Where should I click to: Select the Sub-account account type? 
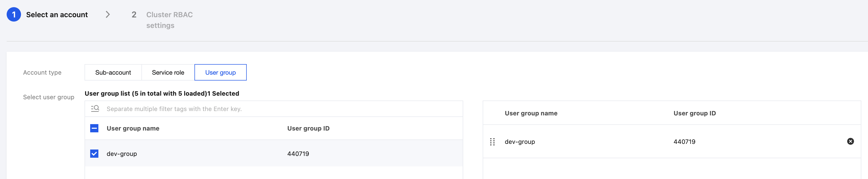point(113,73)
